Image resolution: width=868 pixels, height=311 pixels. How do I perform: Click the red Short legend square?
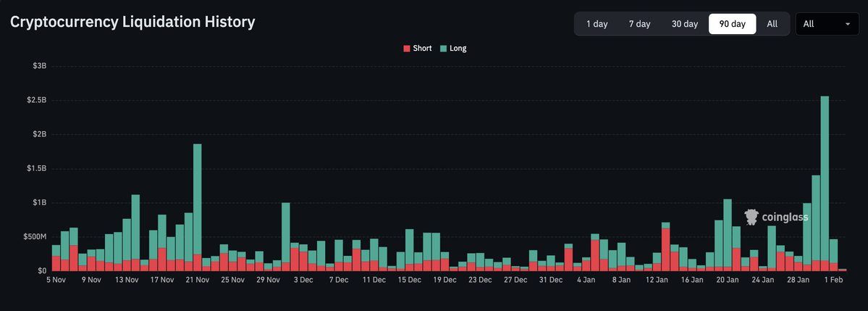click(x=406, y=49)
